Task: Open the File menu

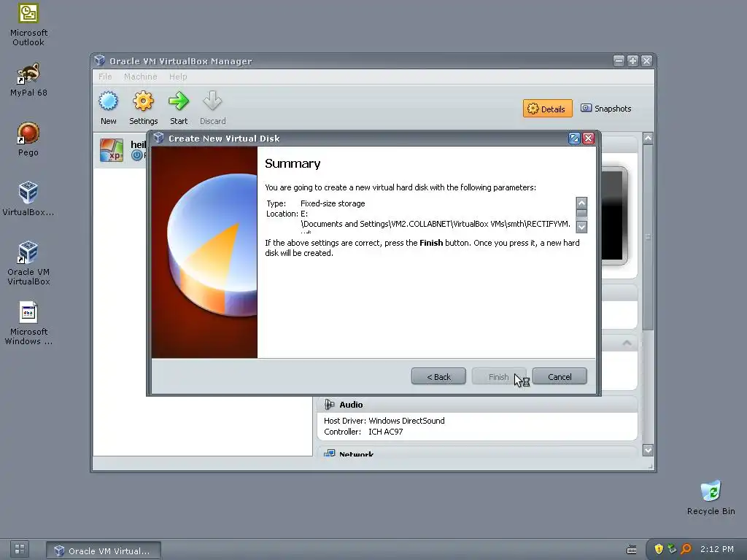Action: [x=105, y=77]
